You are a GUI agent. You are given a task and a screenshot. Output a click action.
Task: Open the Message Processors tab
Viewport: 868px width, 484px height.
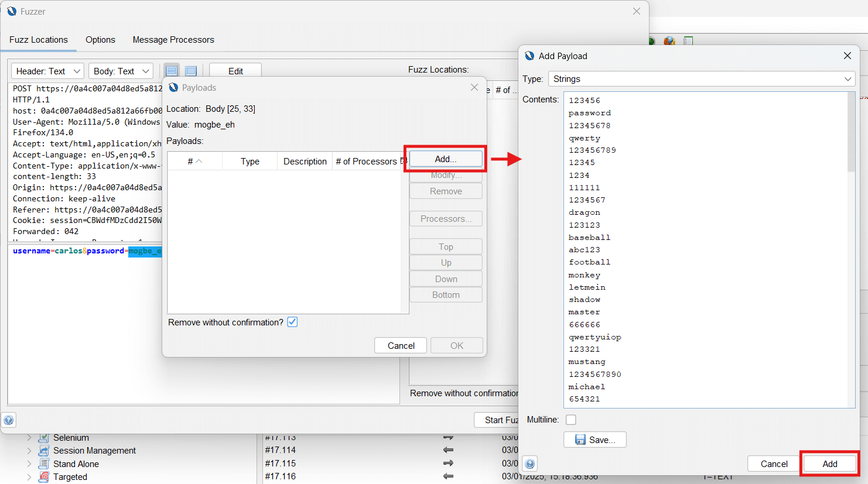tap(173, 40)
